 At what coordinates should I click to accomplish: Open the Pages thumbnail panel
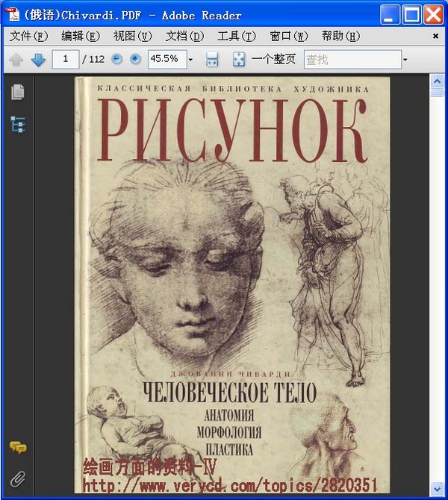(18, 92)
